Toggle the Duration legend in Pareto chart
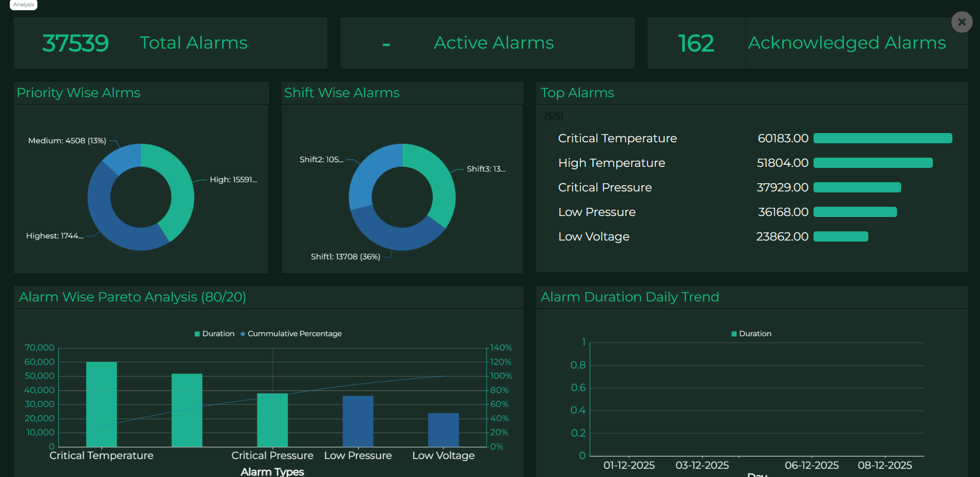980x477 pixels. [214, 333]
